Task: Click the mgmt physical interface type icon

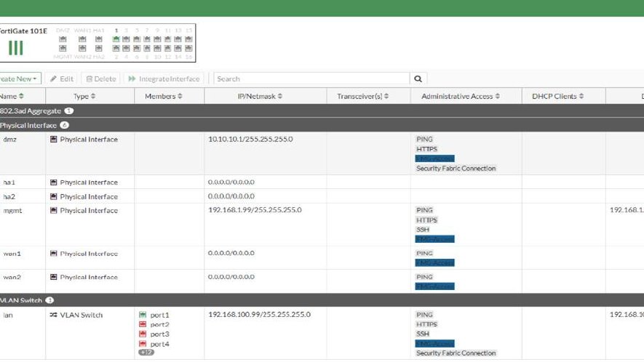Action: pos(53,211)
